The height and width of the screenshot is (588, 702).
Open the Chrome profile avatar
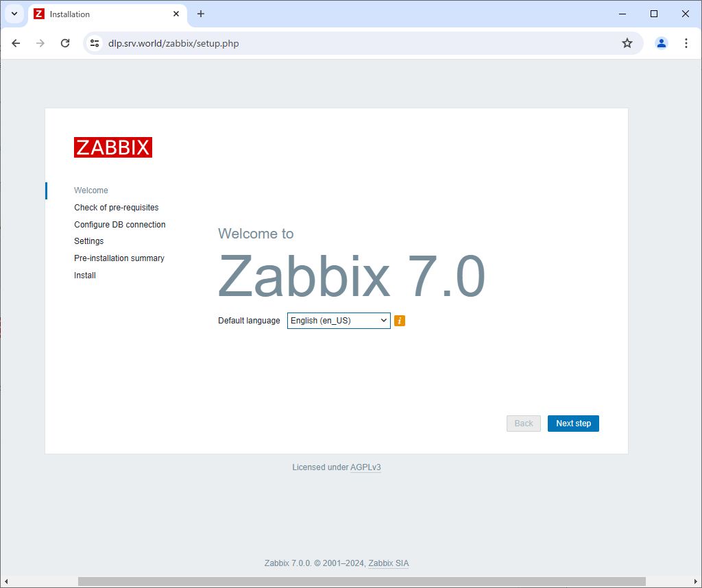[662, 43]
